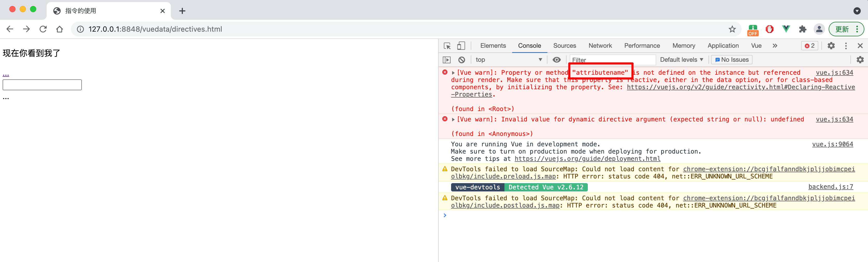Image resolution: width=868 pixels, height=262 pixels.
Task: Open the DevTools customize menu
Action: (x=846, y=46)
